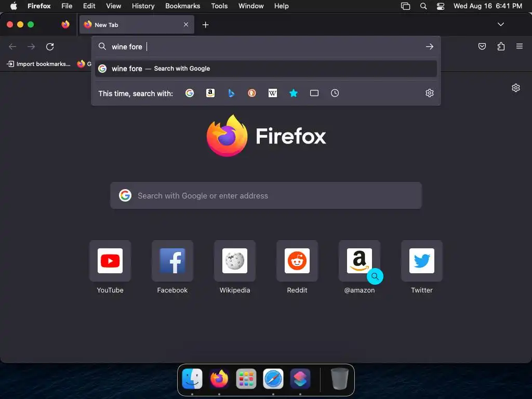Click the 'Search with Google or enter address' box
The width and height of the screenshot is (532, 399).
point(266,195)
